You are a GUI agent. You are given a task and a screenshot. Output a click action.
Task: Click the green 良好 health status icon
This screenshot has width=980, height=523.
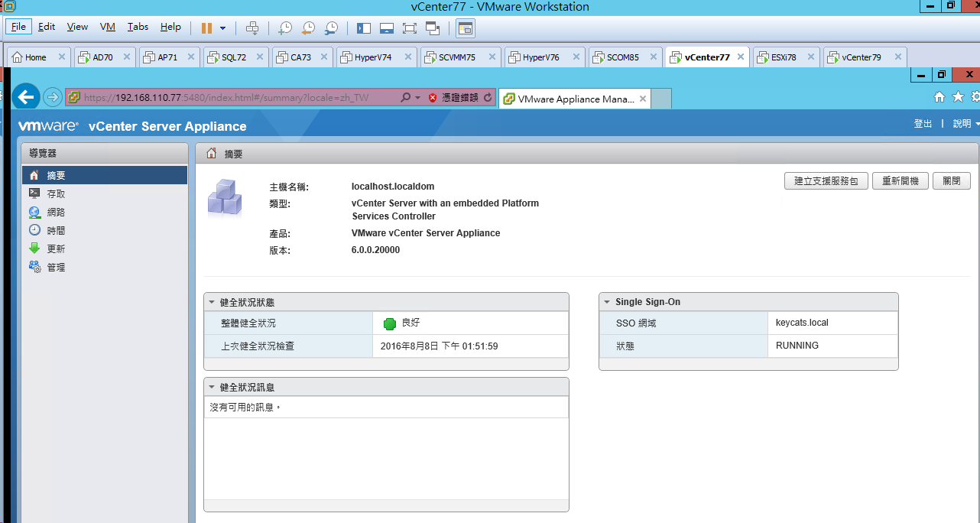pos(390,323)
